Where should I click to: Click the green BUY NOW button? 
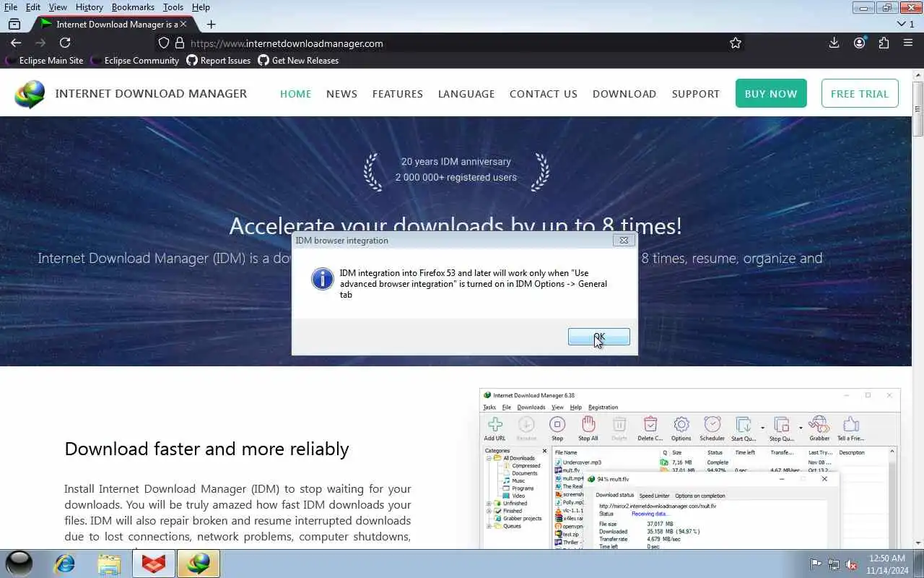(771, 94)
